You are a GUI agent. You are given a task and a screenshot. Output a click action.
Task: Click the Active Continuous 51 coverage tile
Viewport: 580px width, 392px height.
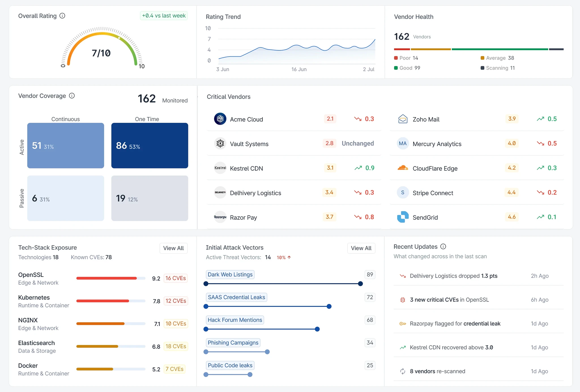(x=66, y=146)
